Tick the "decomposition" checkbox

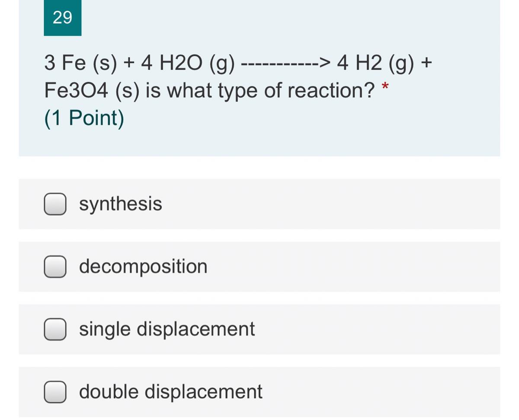55,267
